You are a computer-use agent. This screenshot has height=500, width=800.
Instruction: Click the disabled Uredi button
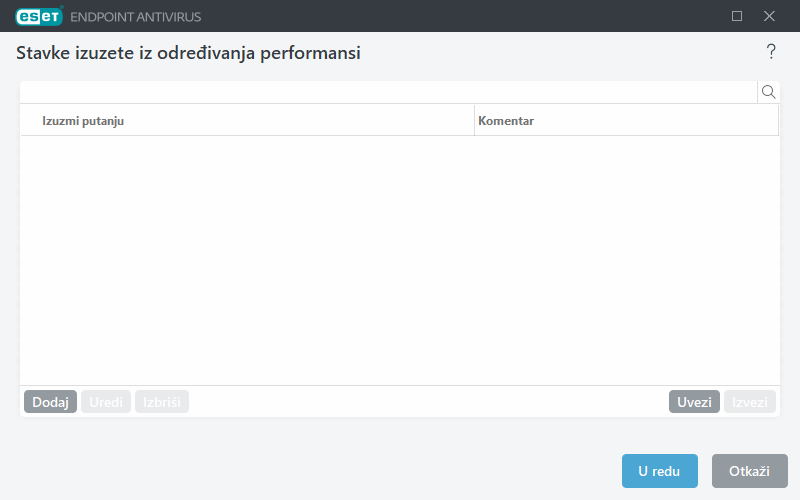click(x=106, y=402)
